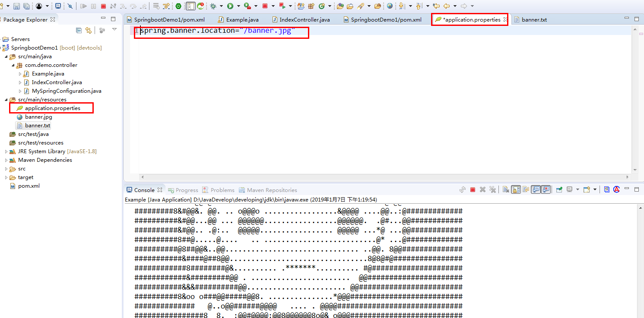Pin the console view

coord(559,189)
